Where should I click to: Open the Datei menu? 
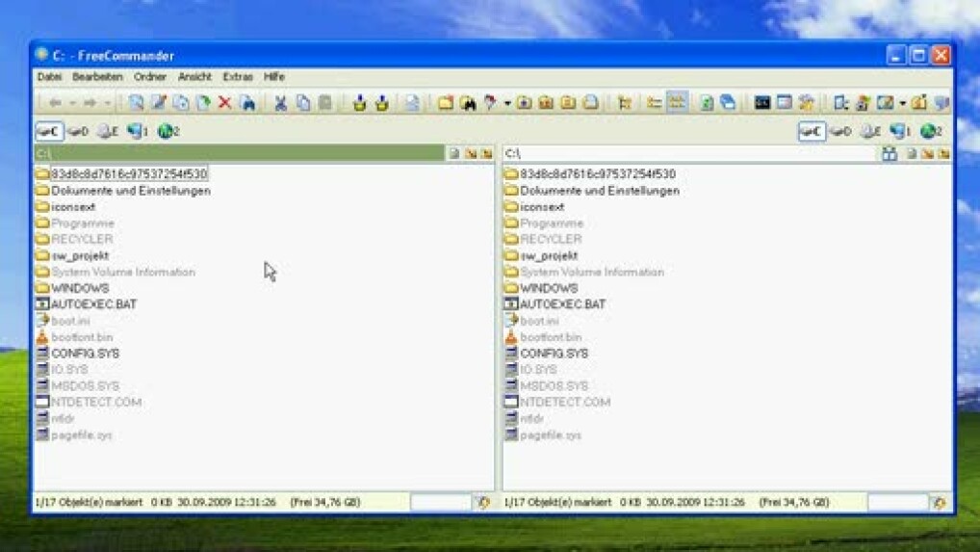(x=49, y=76)
